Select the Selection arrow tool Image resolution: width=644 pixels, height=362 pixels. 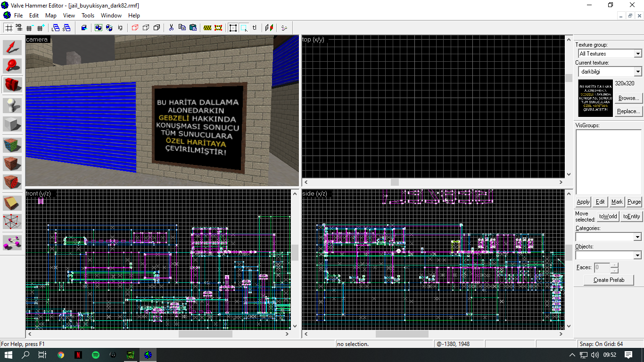pos(13,47)
